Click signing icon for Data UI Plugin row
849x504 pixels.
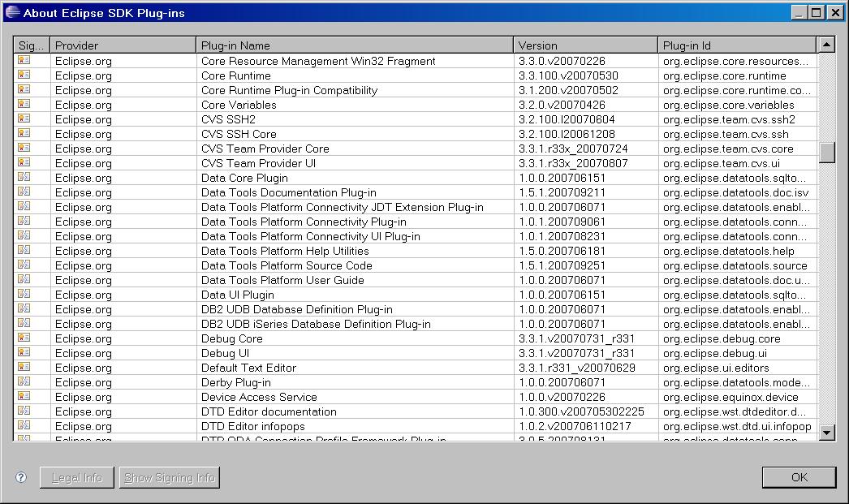(24, 294)
